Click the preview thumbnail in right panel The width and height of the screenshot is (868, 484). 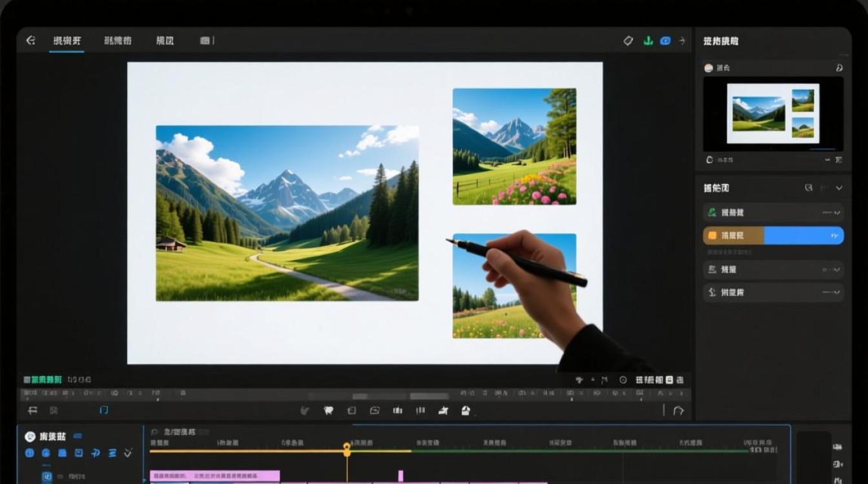tap(772, 114)
